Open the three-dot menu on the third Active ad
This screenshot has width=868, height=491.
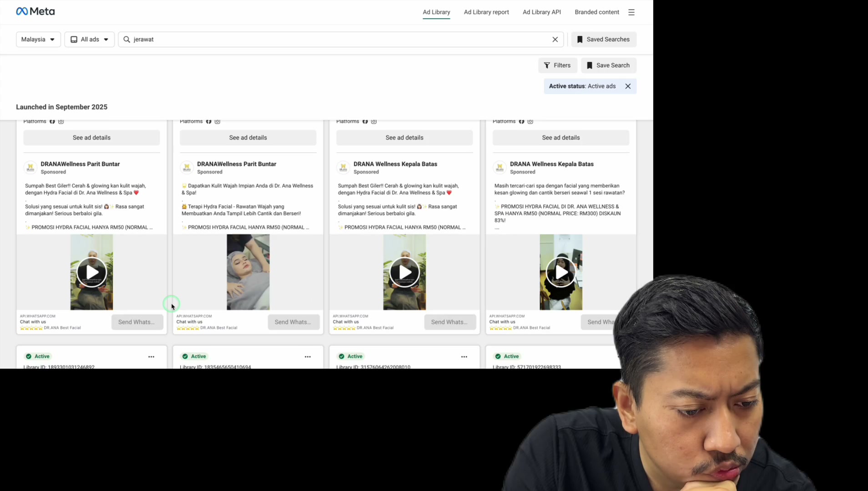(464, 357)
